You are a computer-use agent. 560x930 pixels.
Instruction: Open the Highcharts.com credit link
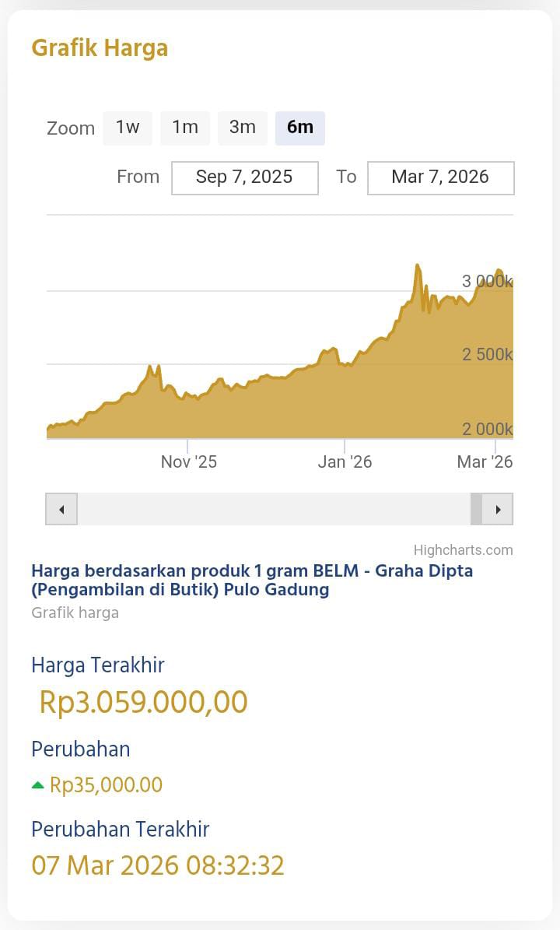pos(463,550)
